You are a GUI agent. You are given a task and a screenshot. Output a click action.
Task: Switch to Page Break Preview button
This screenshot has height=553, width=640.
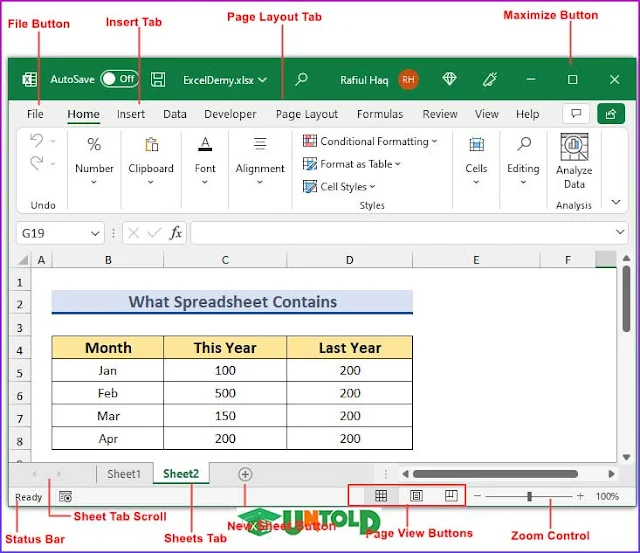451,495
